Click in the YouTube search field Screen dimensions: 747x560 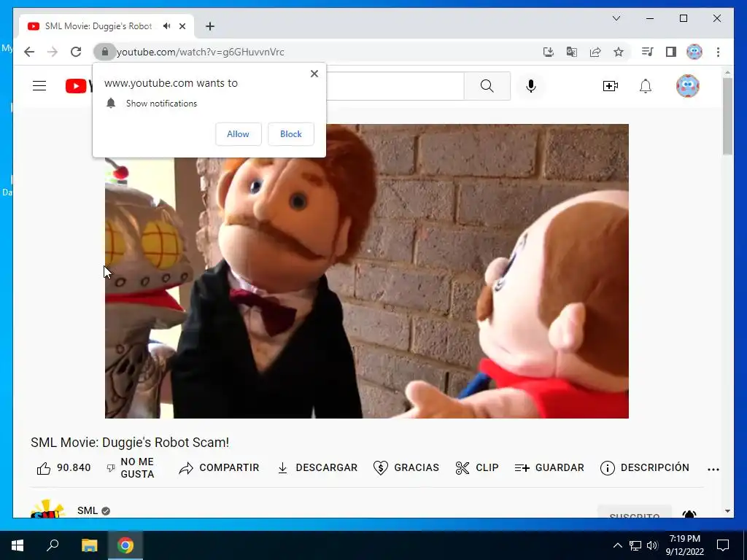[x=395, y=86]
